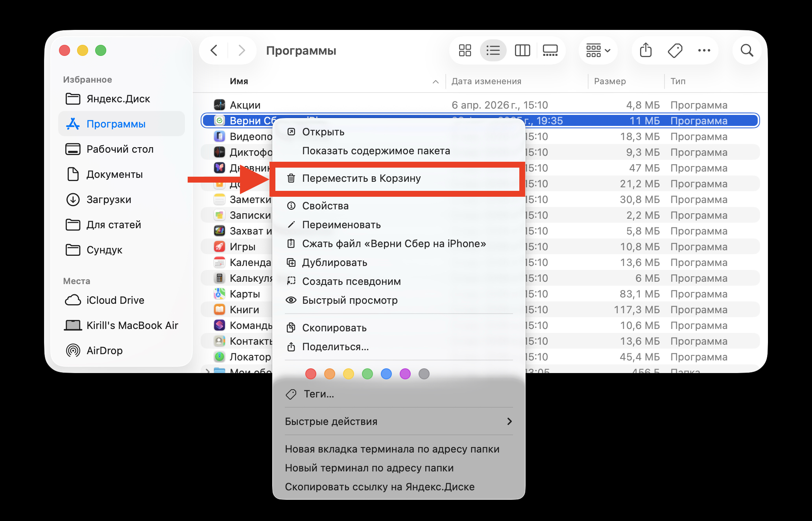Go forward with the right chevron

coord(242,50)
